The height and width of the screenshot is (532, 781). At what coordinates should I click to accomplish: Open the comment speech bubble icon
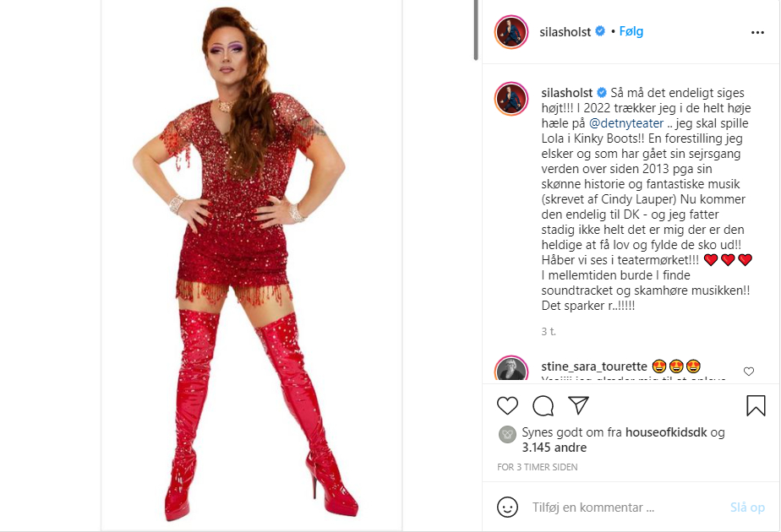click(543, 405)
